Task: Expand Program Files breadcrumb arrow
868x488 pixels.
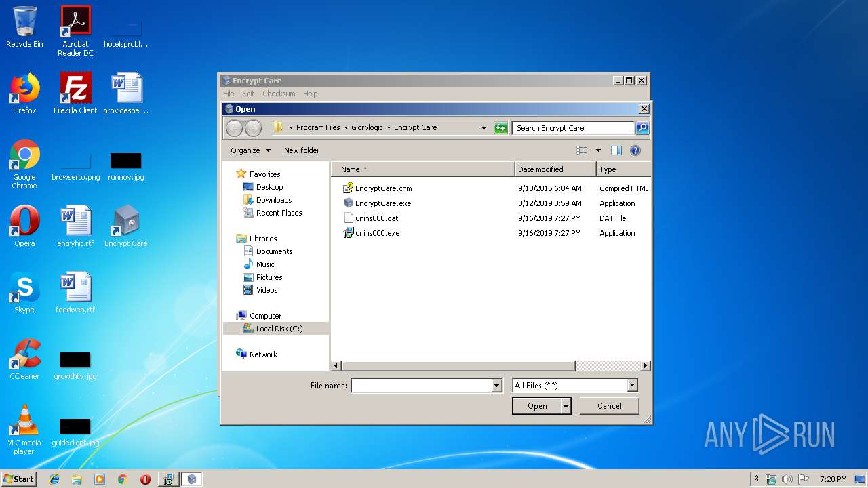Action: 346,127
